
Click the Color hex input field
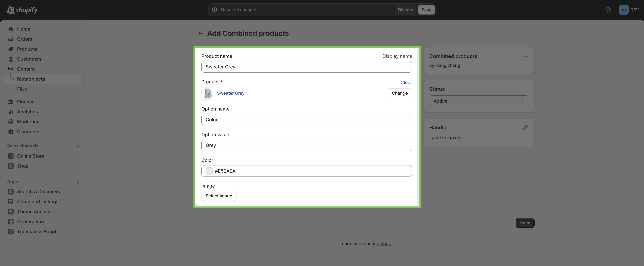306,171
